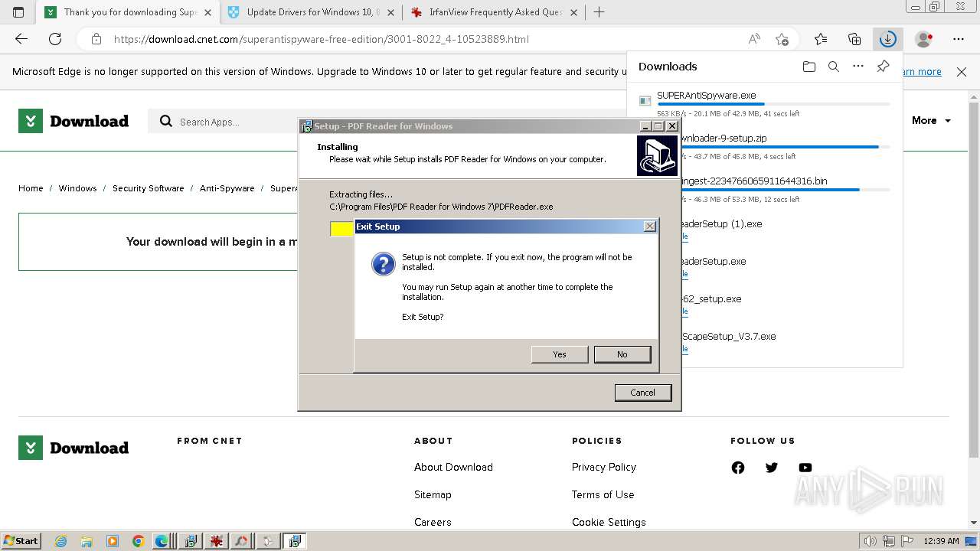Refresh the current page
The height and width of the screenshot is (551, 980).
pyautogui.click(x=55, y=39)
